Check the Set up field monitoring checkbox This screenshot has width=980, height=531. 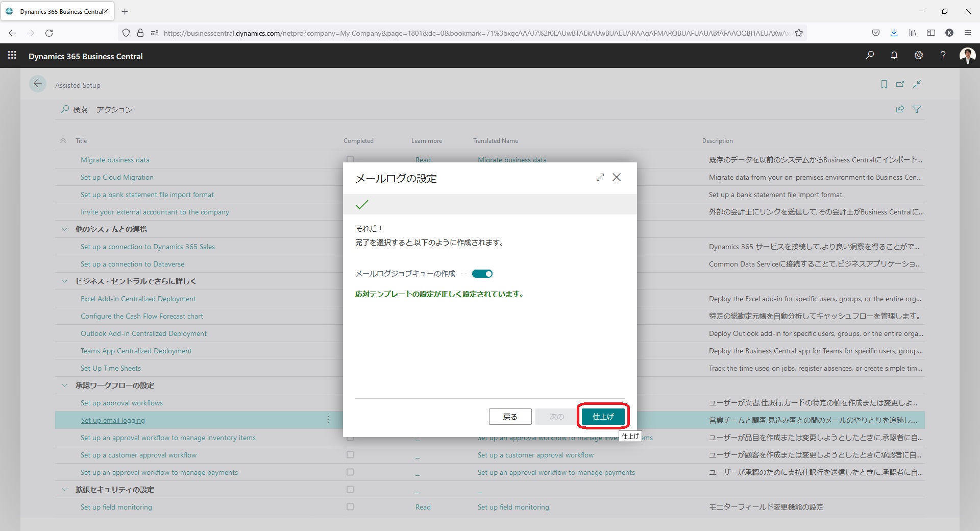pyautogui.click(x=350, y=507)
